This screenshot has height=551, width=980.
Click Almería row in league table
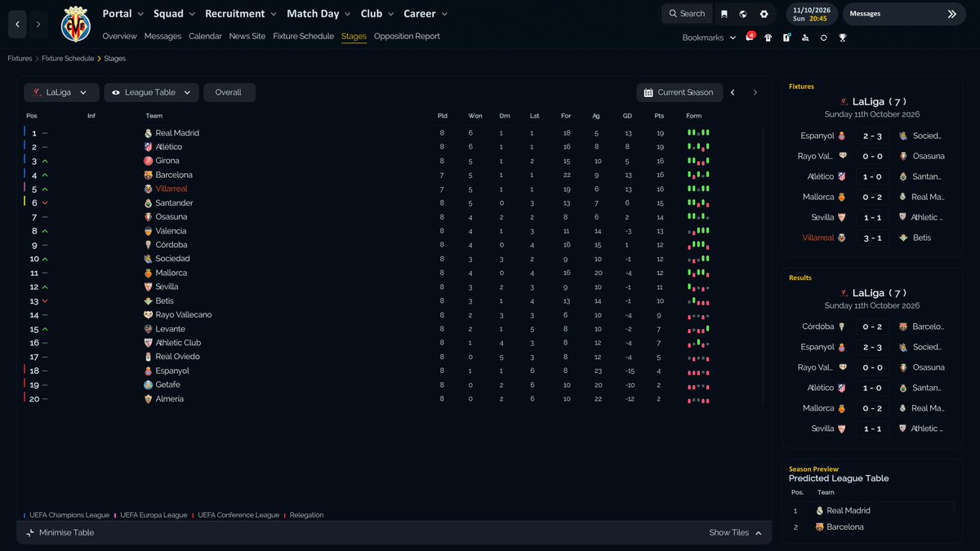392,398
